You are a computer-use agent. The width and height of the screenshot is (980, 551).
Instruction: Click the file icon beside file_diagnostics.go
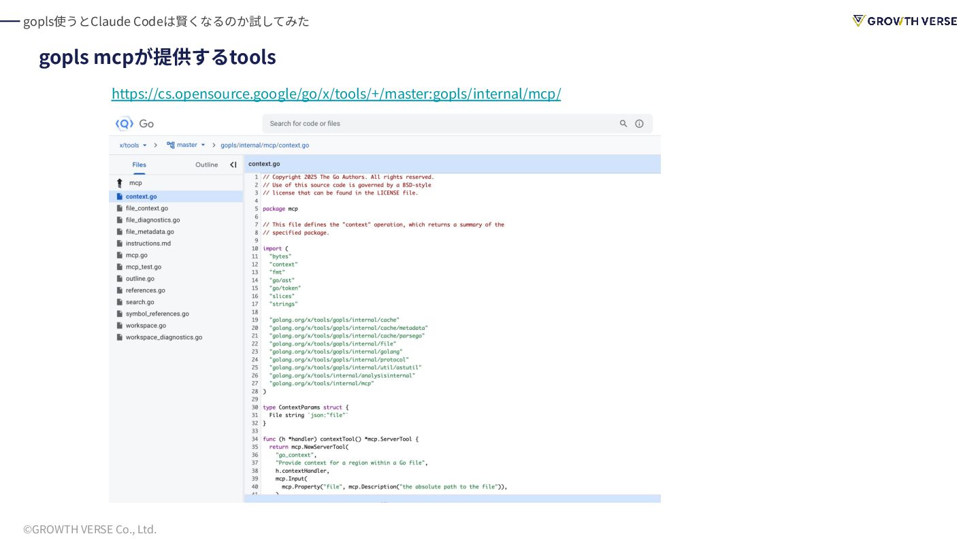[120, 220]
